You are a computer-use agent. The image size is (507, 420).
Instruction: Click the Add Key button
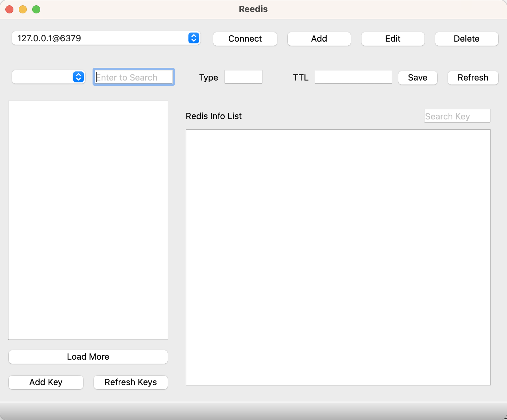pos(46,382)
